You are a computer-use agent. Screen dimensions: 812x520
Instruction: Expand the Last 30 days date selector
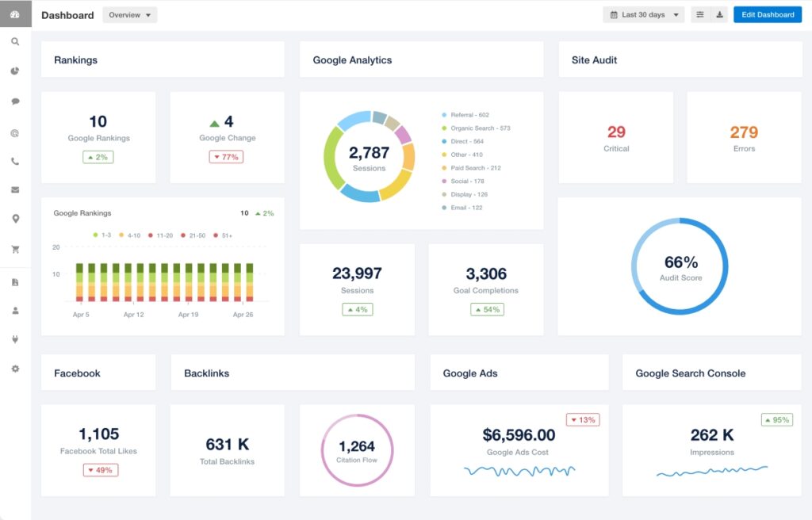click(644, 15)
